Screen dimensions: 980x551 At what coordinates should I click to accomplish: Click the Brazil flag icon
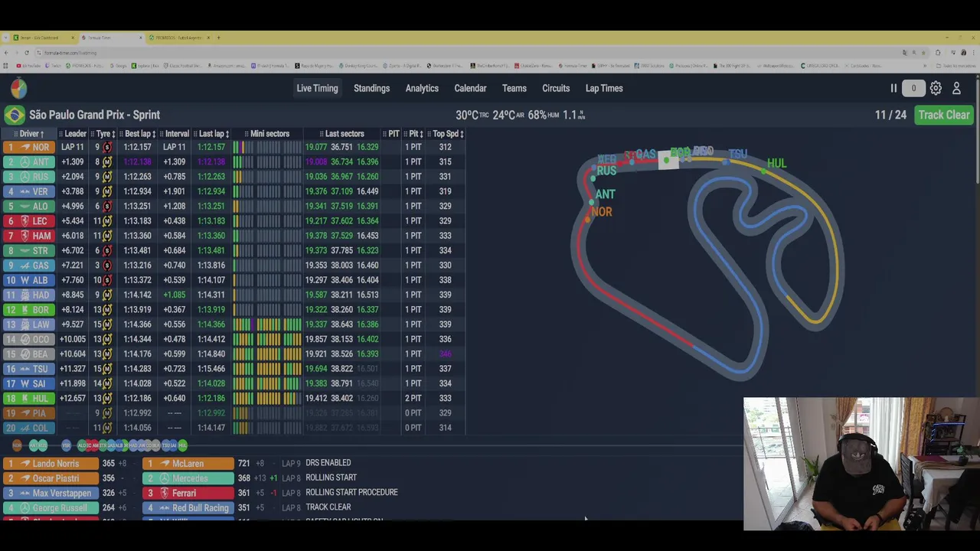tap(14, 115)
